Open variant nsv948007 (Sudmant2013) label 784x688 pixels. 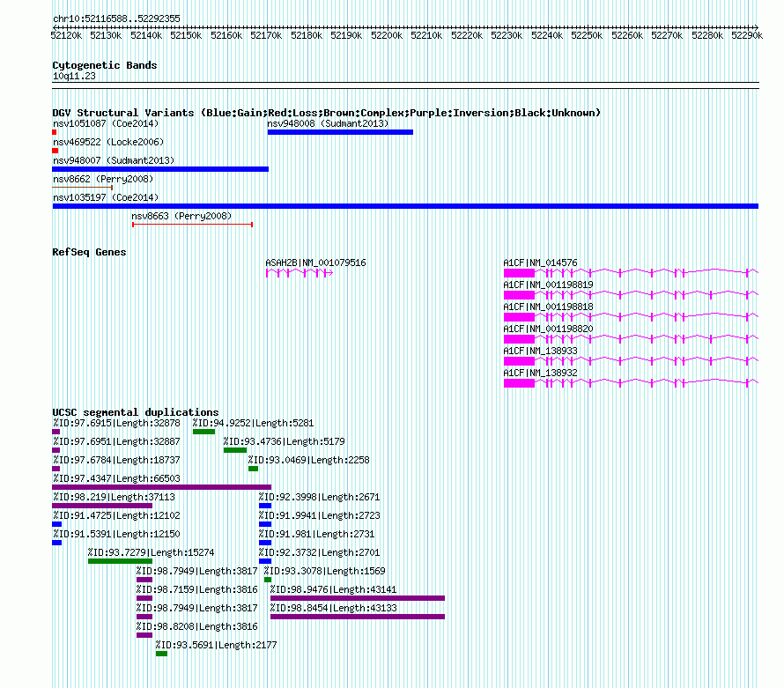click(x=114, y=160)
